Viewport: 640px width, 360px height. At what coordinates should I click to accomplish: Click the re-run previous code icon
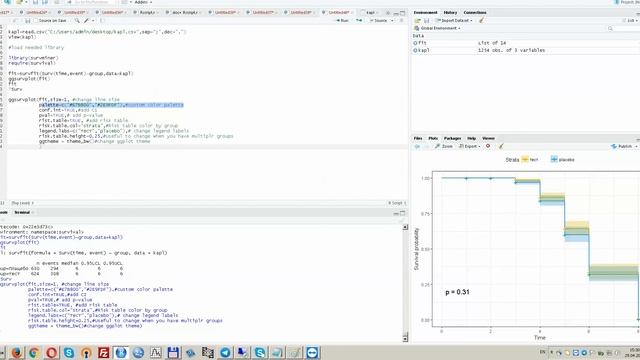(x=359, y=20)
